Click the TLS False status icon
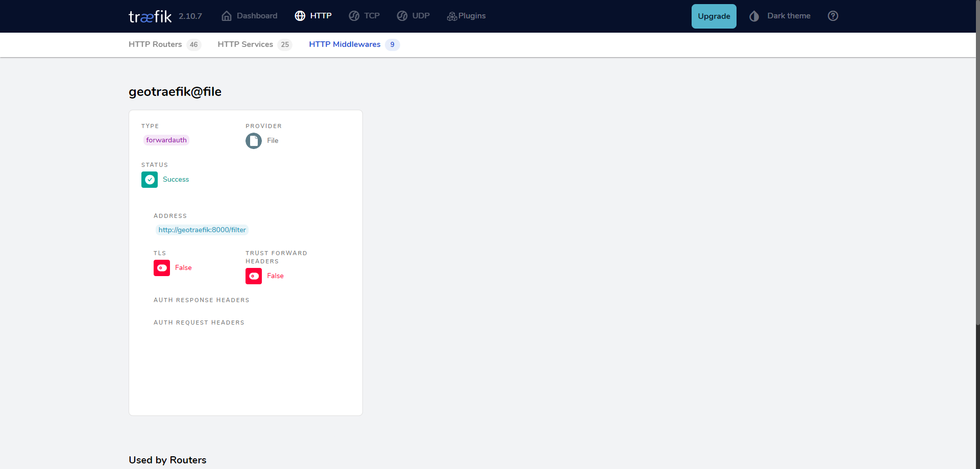Image resolution: width=980 pixels, height=469 pixels. (162, 268)
